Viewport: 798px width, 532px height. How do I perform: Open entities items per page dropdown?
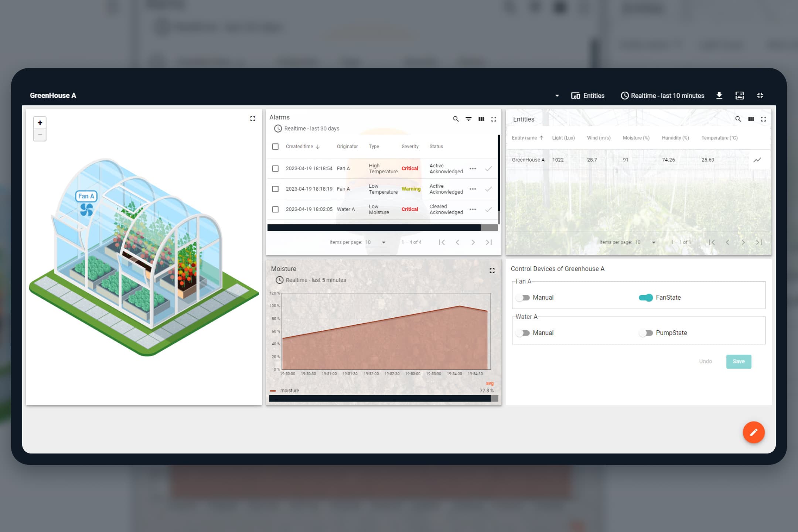click(x=645, y=242)
